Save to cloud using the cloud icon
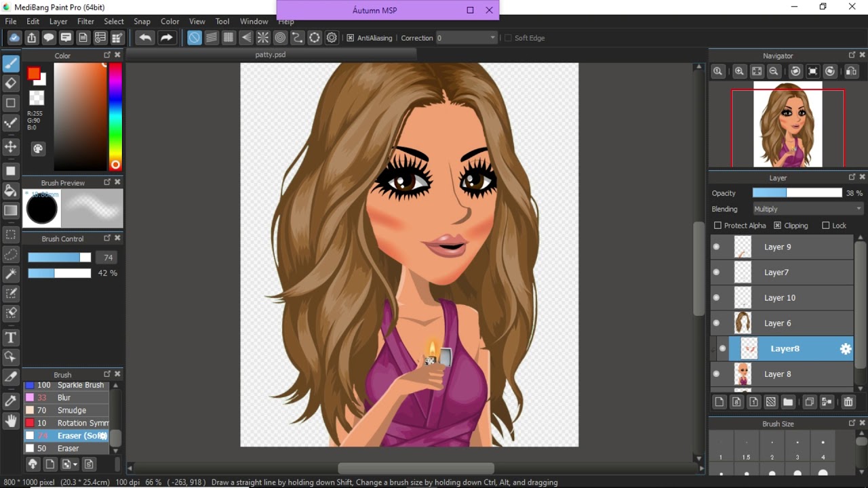The height and width of the screenshot is (488, 868). 14,38
